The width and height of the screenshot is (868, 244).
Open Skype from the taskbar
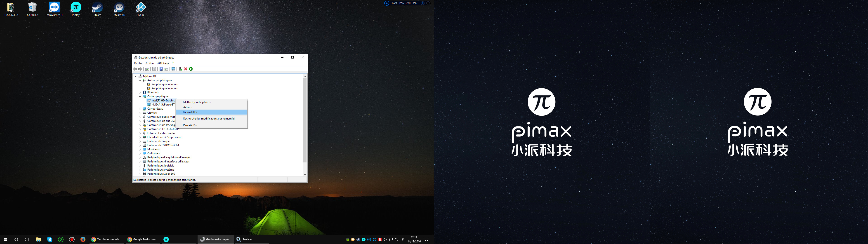[x=50, y=240]
